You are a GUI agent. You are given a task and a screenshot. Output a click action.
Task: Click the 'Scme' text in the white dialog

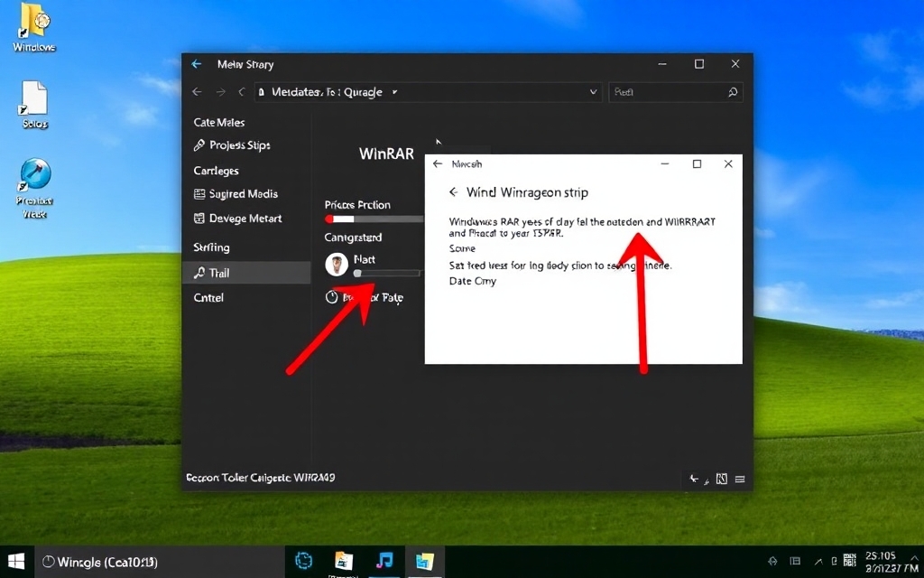(463, 249)
